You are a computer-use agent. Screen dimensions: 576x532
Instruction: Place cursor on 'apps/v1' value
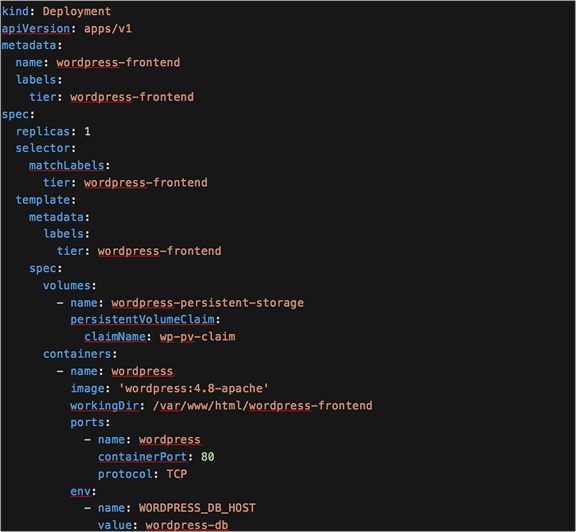(x=108, y=29)
